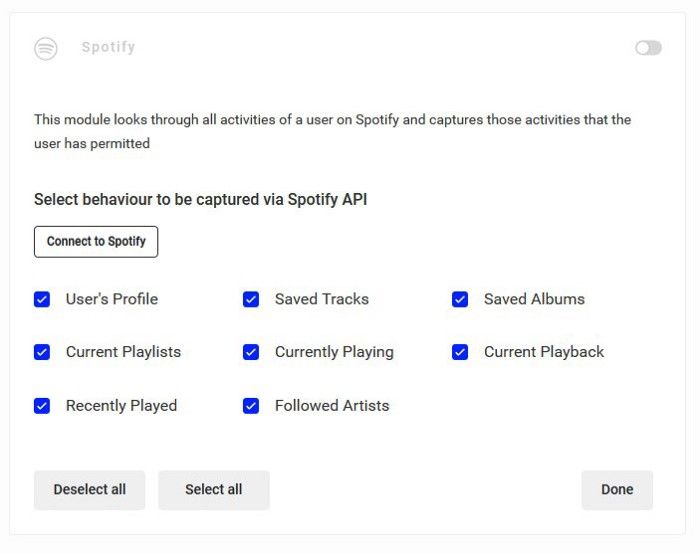Click the module description paragraph
The height and width of the screenshot is (554, 700).
point(333,131)
